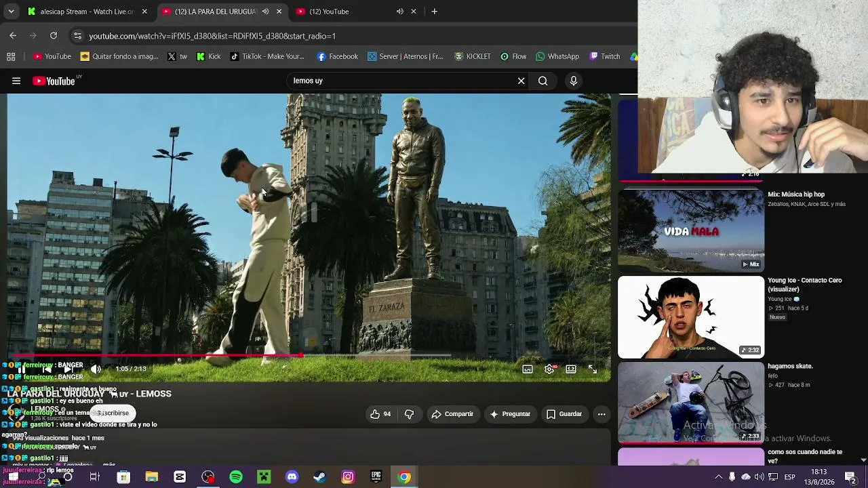Open Discord from the taskbar
Viewport: 868px width, 488px height.
coord(292,477)
